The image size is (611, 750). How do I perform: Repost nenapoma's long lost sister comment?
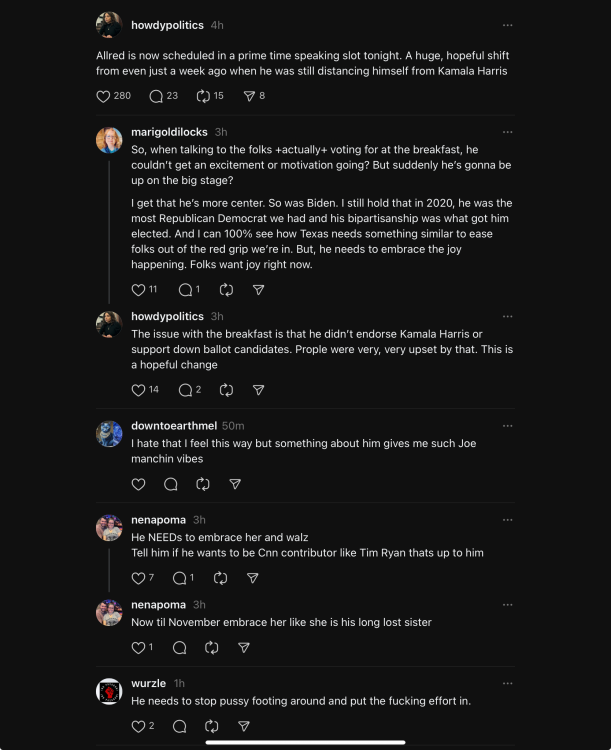coord(212,647)
